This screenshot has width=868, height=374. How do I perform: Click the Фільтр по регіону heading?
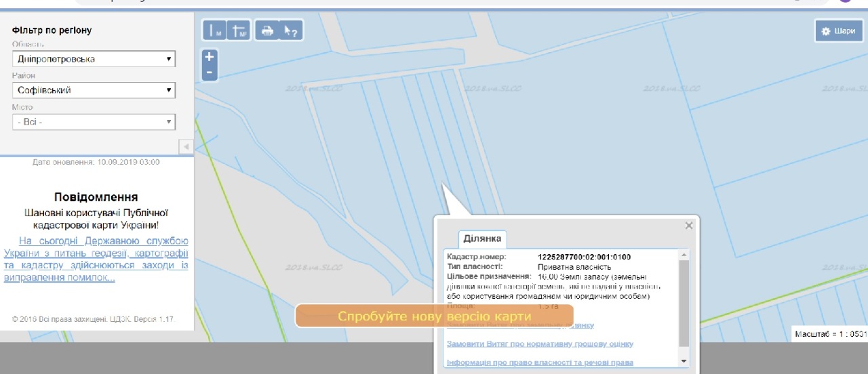[x=52, y=30]
